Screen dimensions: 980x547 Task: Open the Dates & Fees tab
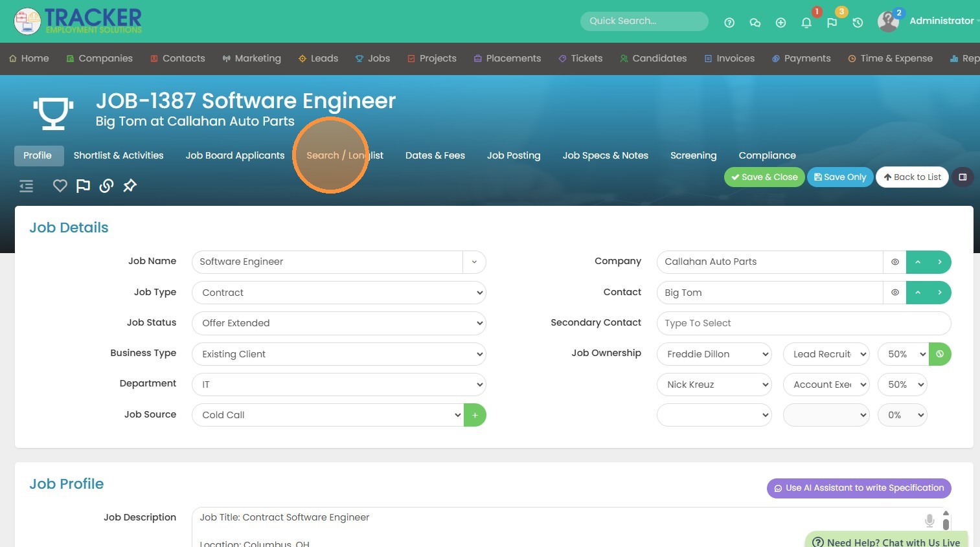point(435,155)
